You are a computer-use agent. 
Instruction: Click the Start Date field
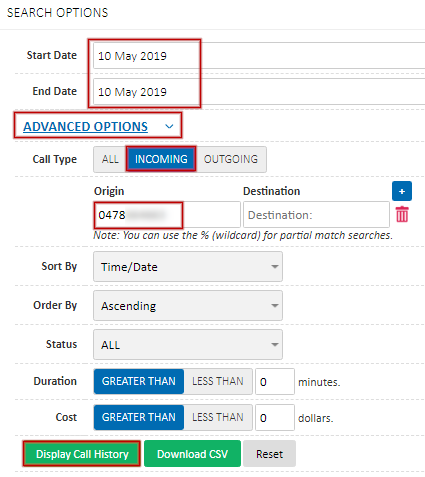tap(259, 56)
